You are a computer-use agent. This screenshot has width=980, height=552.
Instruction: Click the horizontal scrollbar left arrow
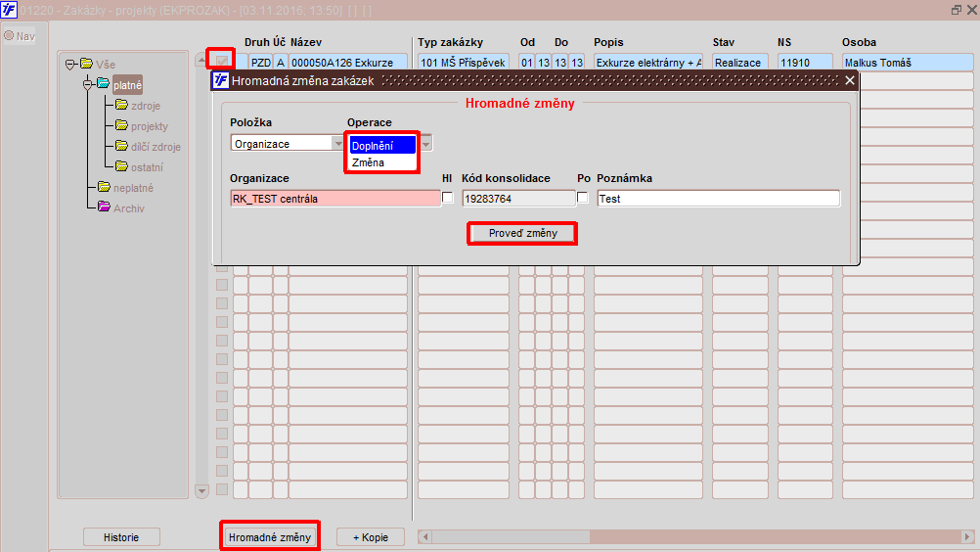pos(425,537)
